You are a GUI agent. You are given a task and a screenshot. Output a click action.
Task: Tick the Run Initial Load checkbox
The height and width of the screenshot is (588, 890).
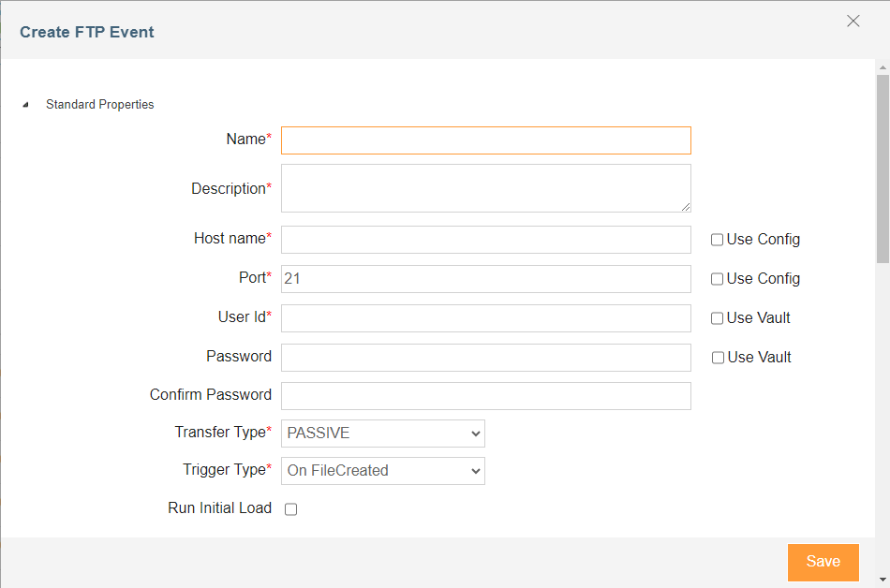click(x=290, y=509)
